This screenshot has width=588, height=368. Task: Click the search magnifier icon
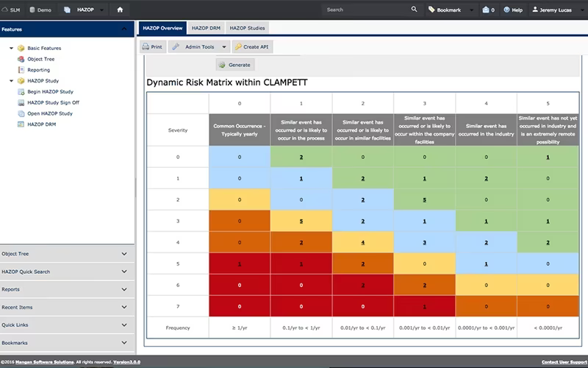click(x=414, y=10)
